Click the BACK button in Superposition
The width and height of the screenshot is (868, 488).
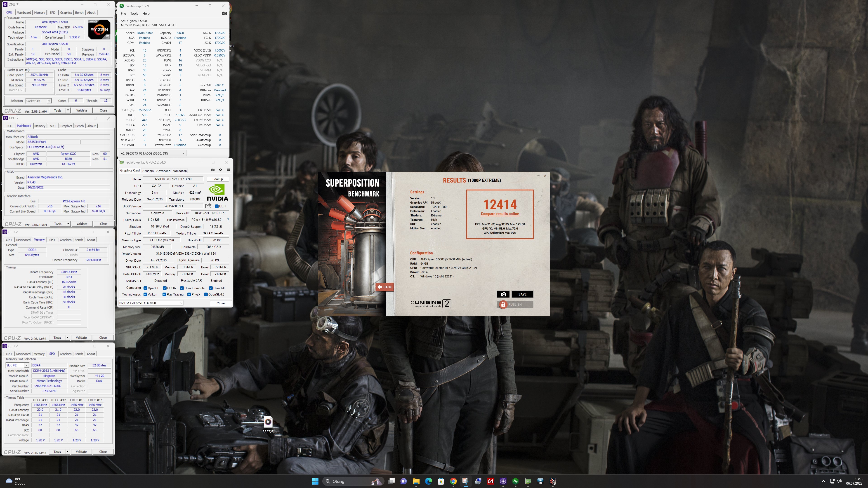click(x=384, y=287)
